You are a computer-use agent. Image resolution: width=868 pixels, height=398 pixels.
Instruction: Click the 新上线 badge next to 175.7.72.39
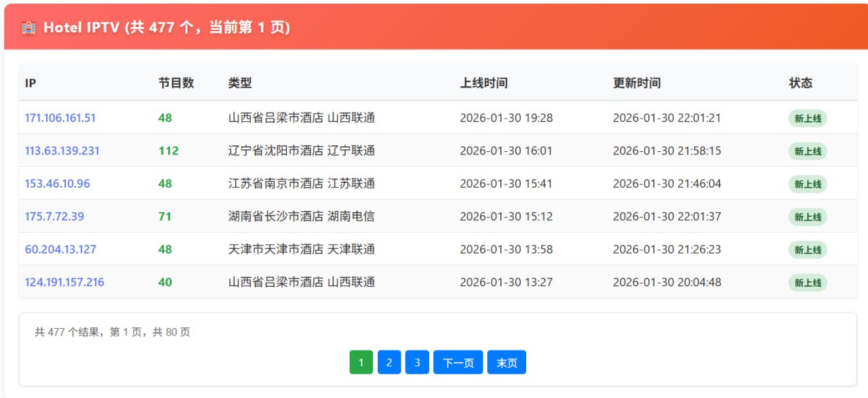pos(807,216)
